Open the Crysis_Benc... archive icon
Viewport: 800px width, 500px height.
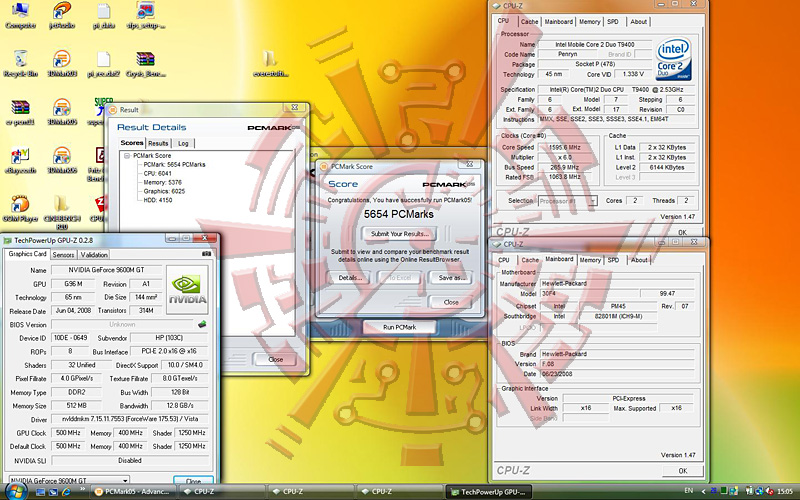click(x=145, y=64)
